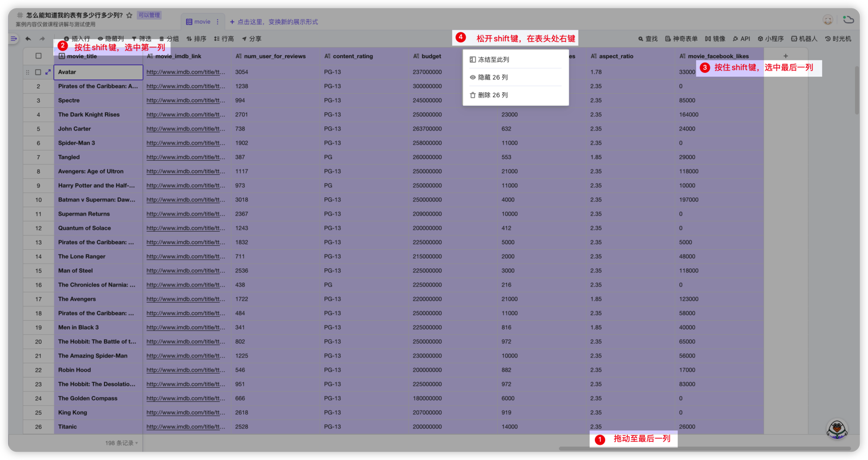Open 时光机 time machine

click(838, 39)
